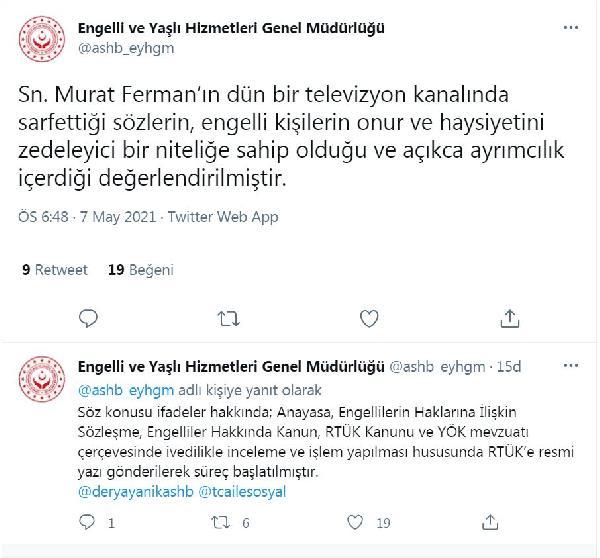The image size is (600, 558).
Task: Open the 9 Retweet list
Action: point(55,270)
